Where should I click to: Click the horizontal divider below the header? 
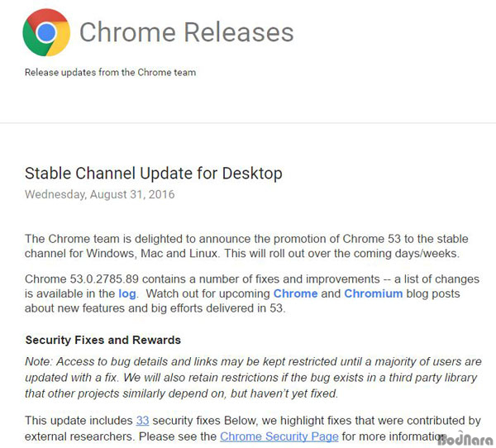click(248, 123)
